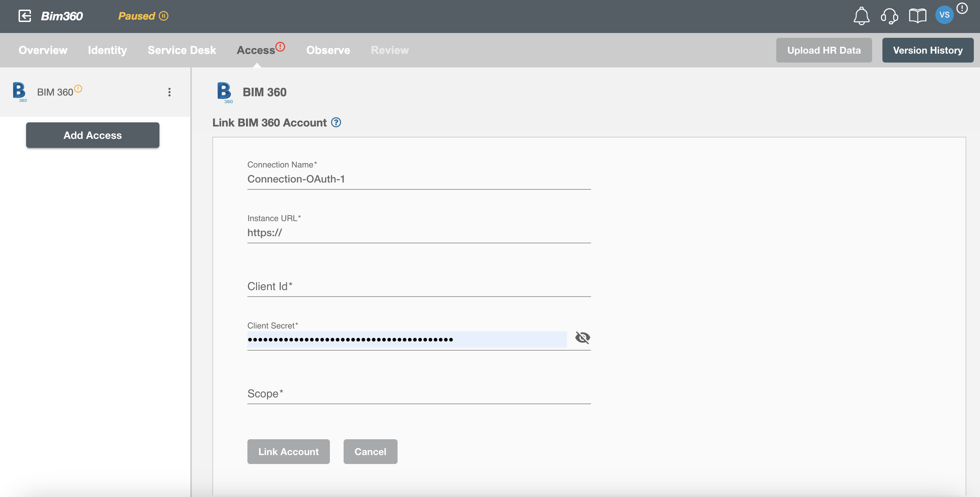Select the BIM 360 sidebar entry
980x497 pixels.
(95, 92)
